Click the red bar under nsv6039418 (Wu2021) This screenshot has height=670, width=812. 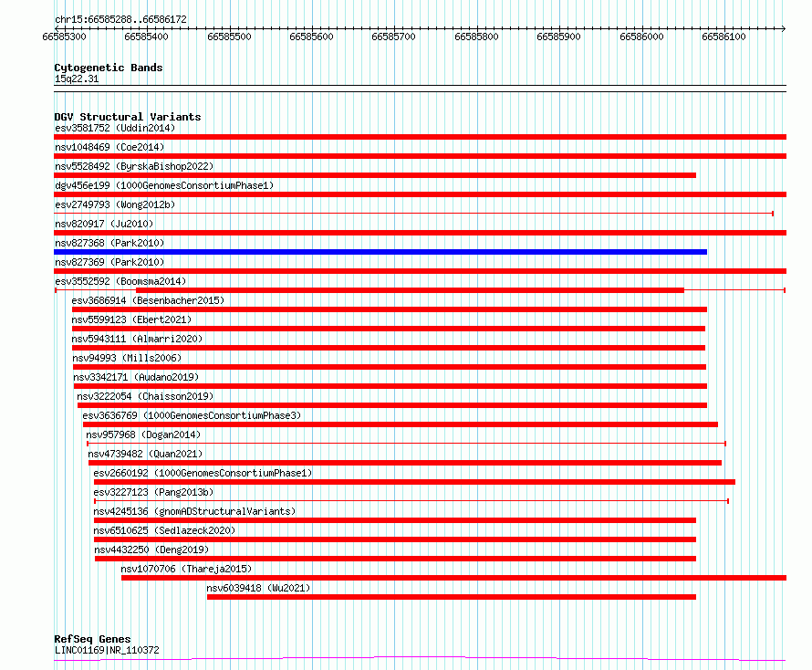[x=452, y=597]
